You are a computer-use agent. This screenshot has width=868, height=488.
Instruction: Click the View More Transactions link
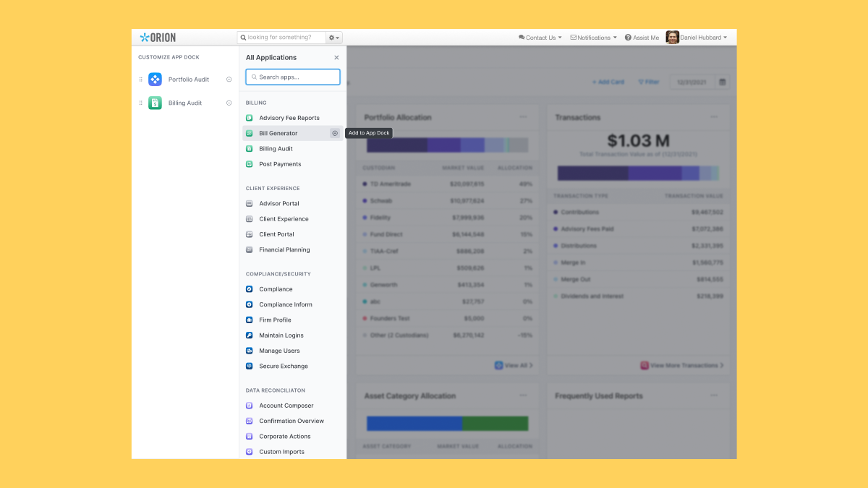682,366
